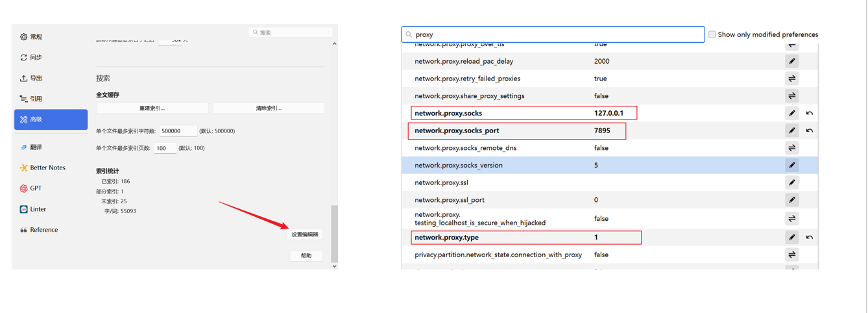The height and width of the screenshot is (313, 868).
Task: Reset network.proxy.socks to its default value
Action: (x=809, y=113)
